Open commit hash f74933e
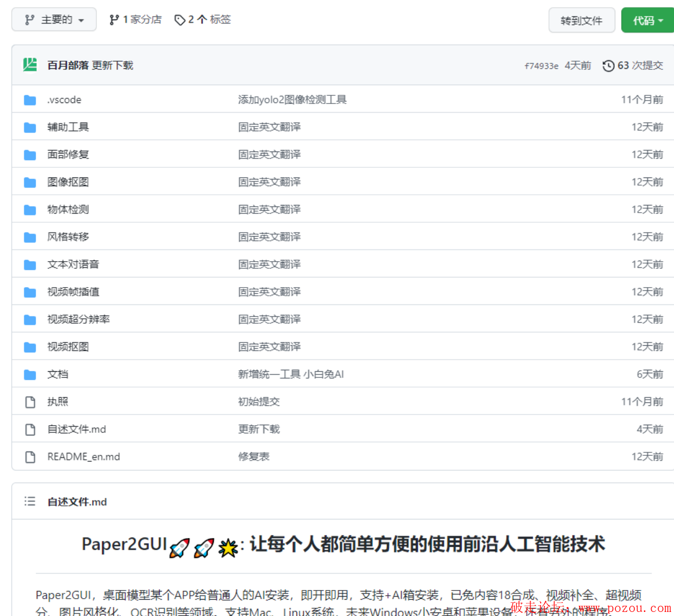This screenshot has width=674, height=616. (x=541, y=66)
